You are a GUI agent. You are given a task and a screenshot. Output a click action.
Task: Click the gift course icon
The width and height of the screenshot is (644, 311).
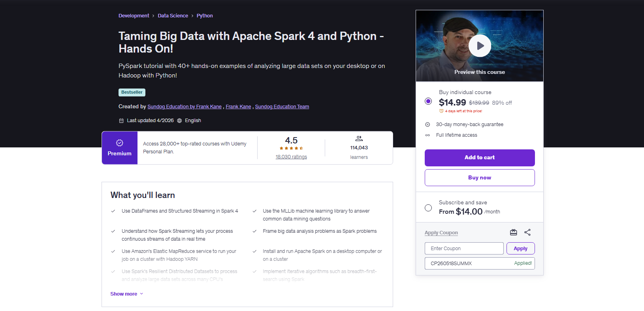tap(513, 232)
